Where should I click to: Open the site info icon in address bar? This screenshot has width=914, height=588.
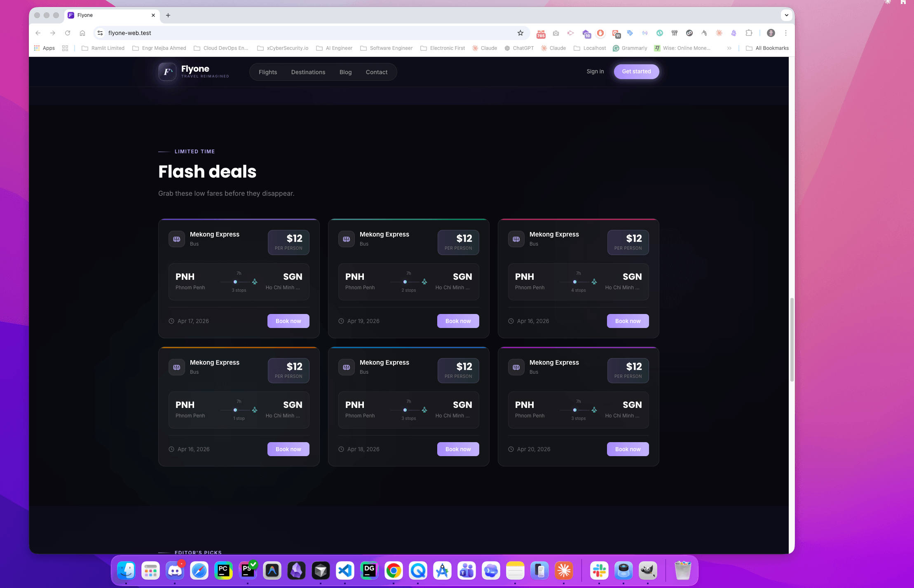pos(100,33)
